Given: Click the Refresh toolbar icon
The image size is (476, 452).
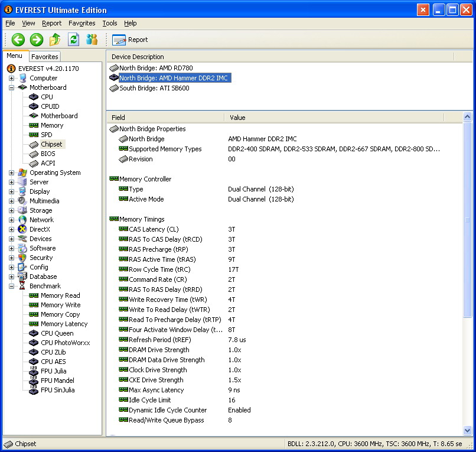Looking at the screenshot, I should tap(73, 40).
